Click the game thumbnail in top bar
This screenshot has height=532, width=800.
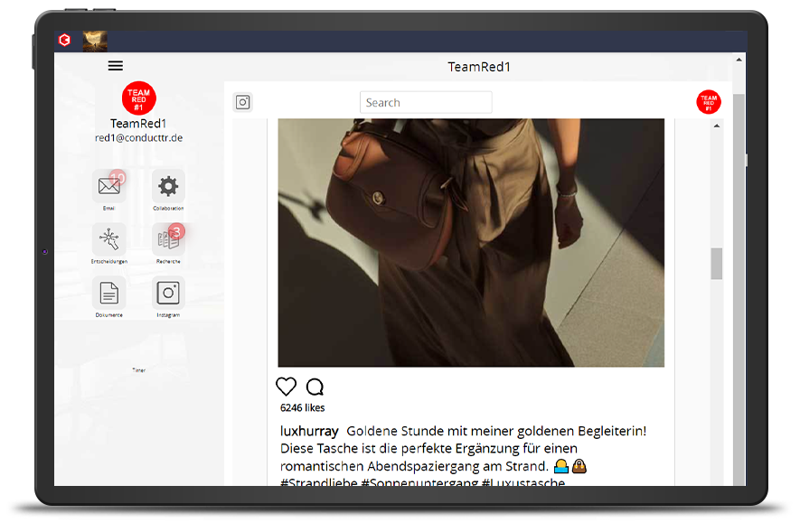click(95, 41)
